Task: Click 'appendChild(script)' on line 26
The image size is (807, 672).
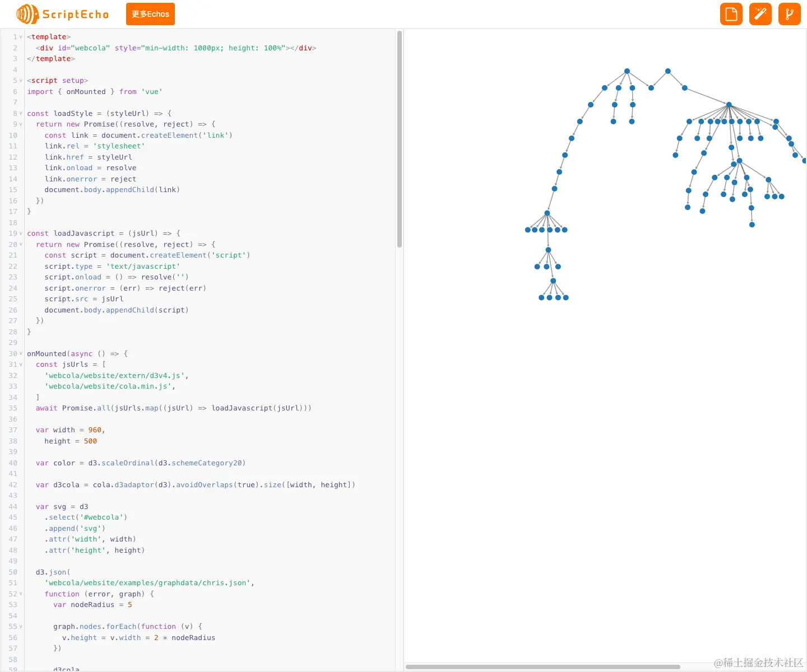Action: [x=147, y=310]
